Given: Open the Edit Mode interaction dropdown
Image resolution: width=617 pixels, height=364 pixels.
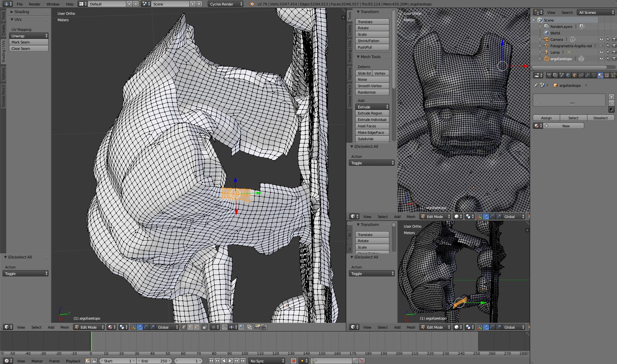Looking at the screenshot, I should coord(89,327).
